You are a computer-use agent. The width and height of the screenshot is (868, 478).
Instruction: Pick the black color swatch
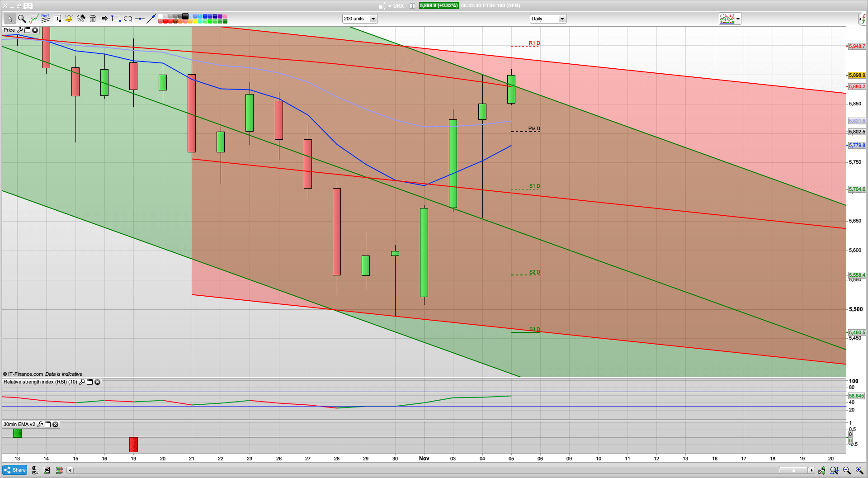(185, 16)
